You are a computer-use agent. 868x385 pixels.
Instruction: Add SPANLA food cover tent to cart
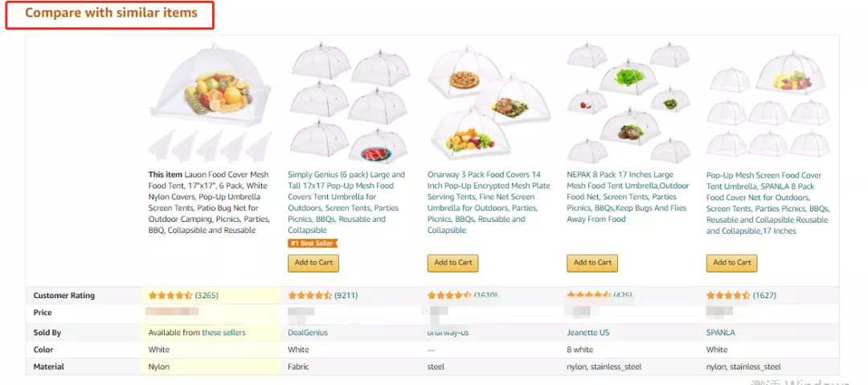pos(732,263)
